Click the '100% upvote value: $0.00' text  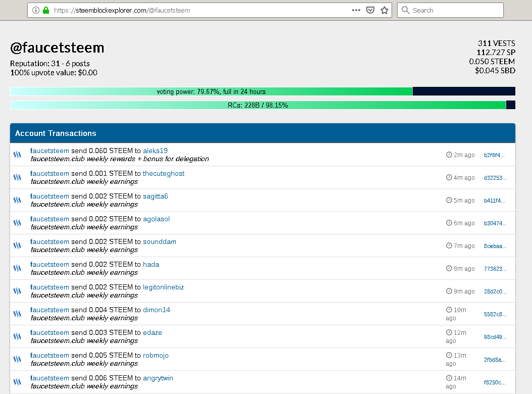tap(54, 73)
